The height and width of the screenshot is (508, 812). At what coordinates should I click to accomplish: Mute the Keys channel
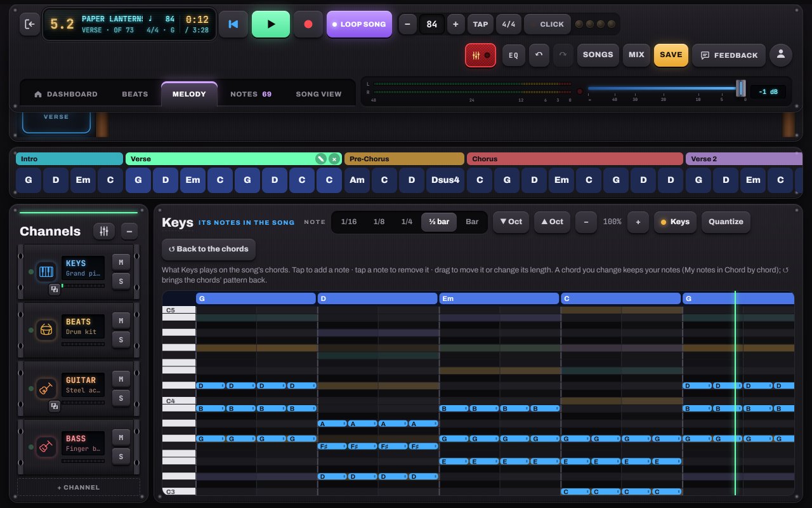click(121, 262)
